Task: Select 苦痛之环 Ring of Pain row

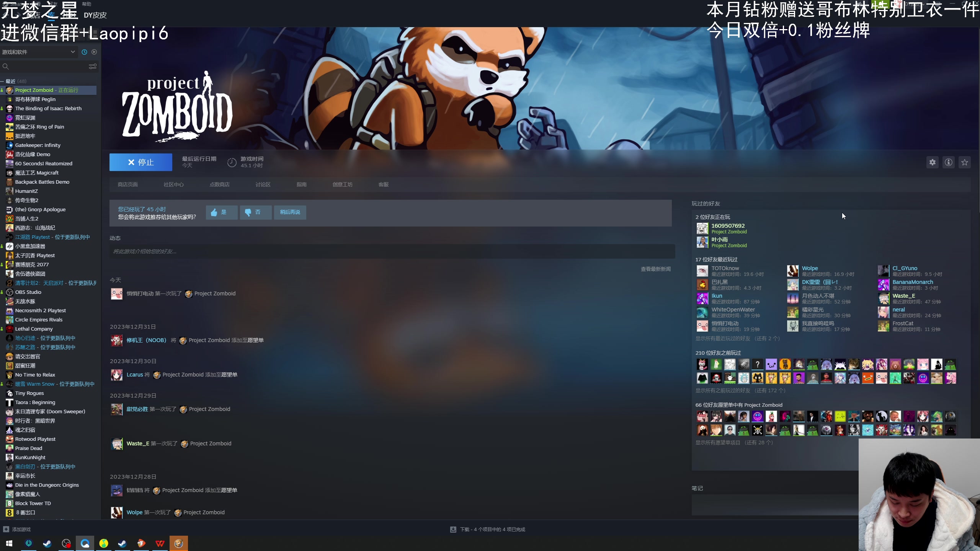Action: point(49,127)
